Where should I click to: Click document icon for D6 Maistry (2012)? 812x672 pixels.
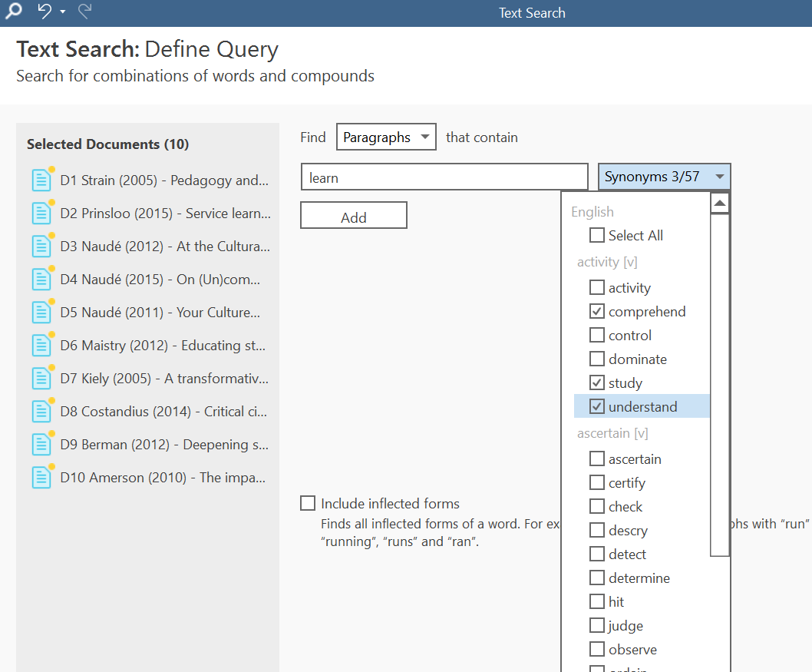(x=41, y=346)
